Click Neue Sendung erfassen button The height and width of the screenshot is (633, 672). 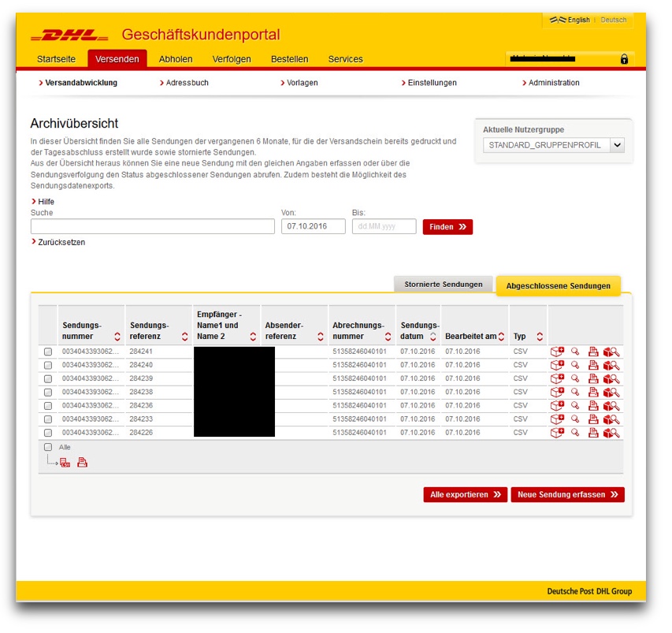[567, 494]
